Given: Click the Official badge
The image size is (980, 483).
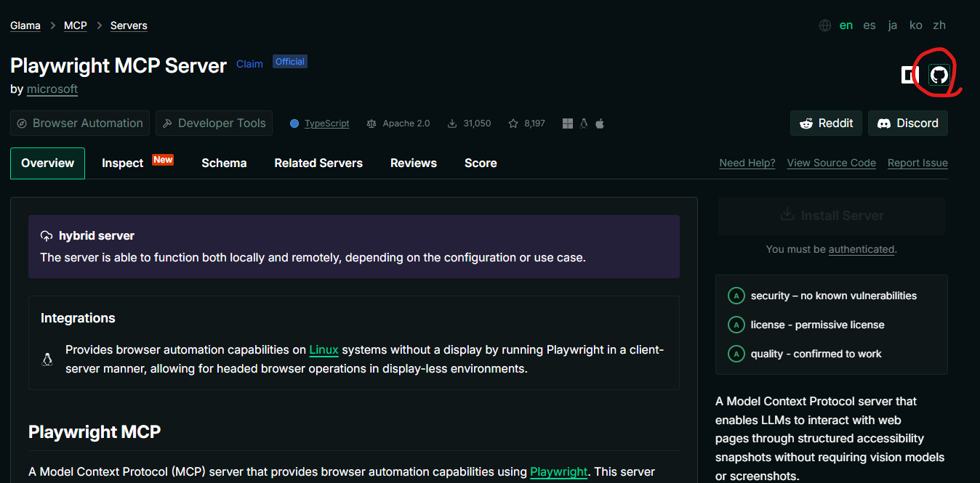Looking at the screenshot, I should point(290,62).
